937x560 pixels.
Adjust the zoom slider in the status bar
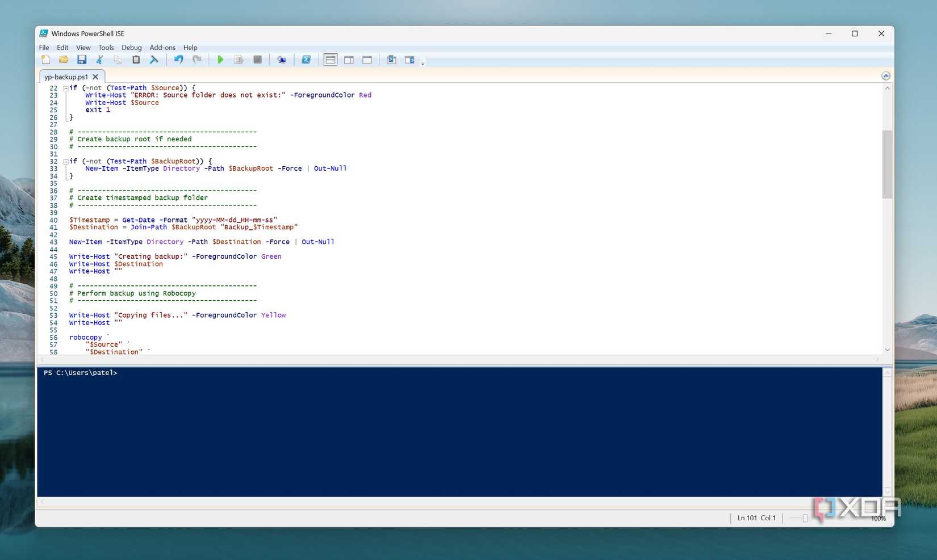click(805, 518)
